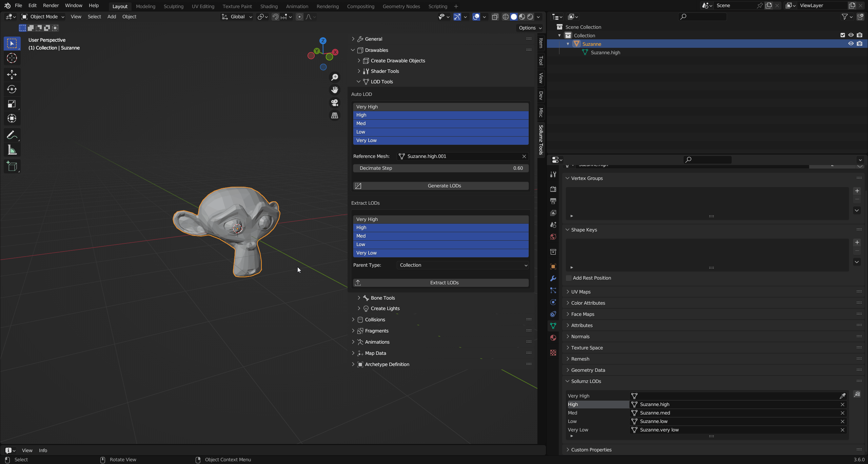The image size is (868, 464).
Task: Click Z axis on navigation gizmo
Action: (323, 41)
